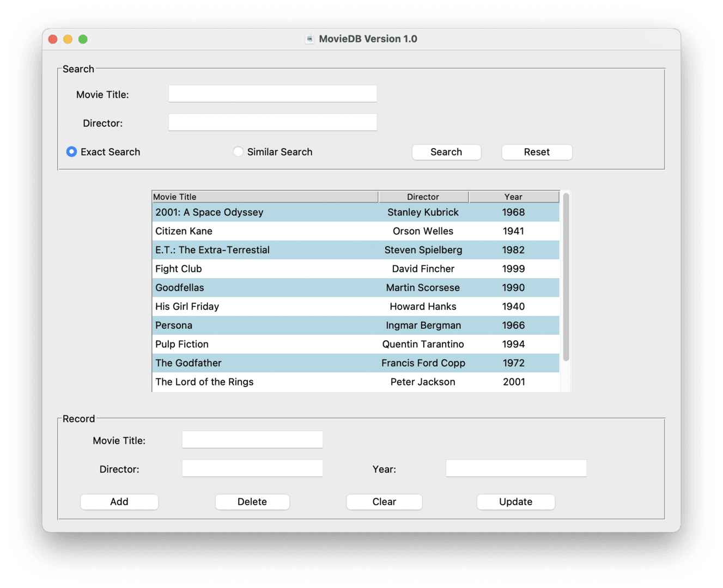Select the E.T.: The Extra-Terrestial row
Image resolution: width=723 pixels, height=588 pixels.
356,250
